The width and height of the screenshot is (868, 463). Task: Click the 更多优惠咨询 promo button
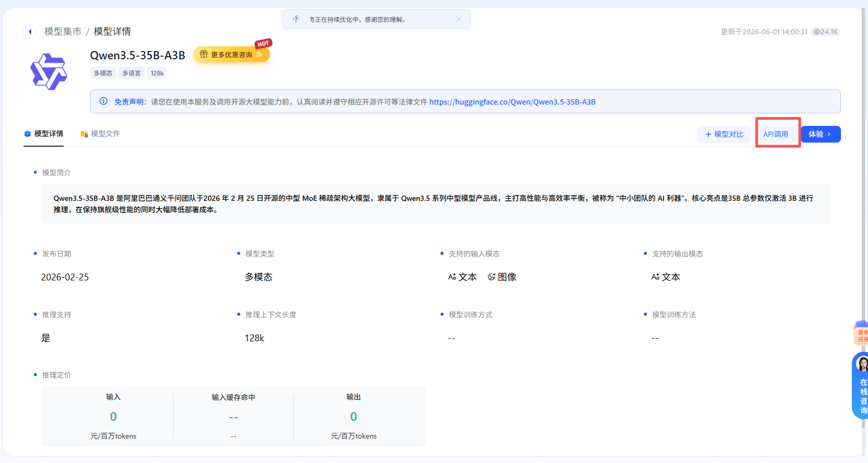pyautogui.click(x=231, y=55)
